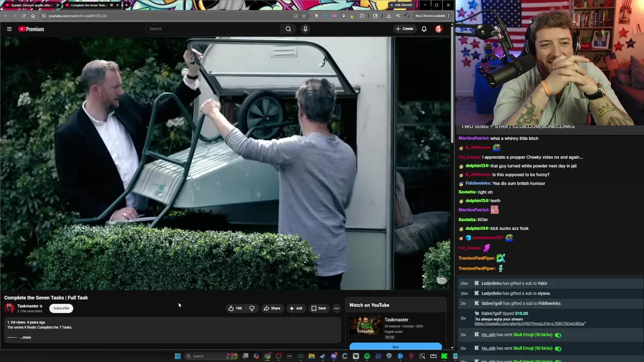
Task: Close the Speaker Johnson tab
Action: [57, 5]
